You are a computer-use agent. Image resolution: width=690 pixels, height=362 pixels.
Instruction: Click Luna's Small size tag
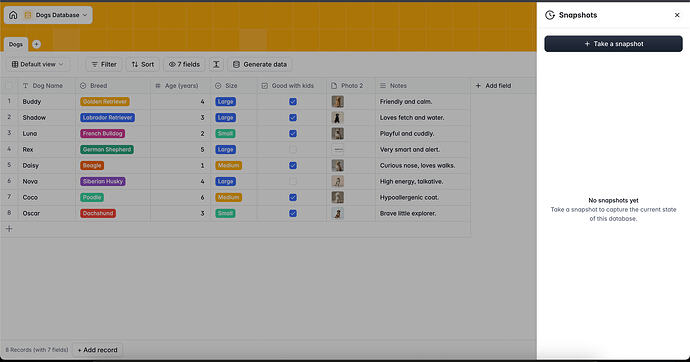[x=225, y=133]
